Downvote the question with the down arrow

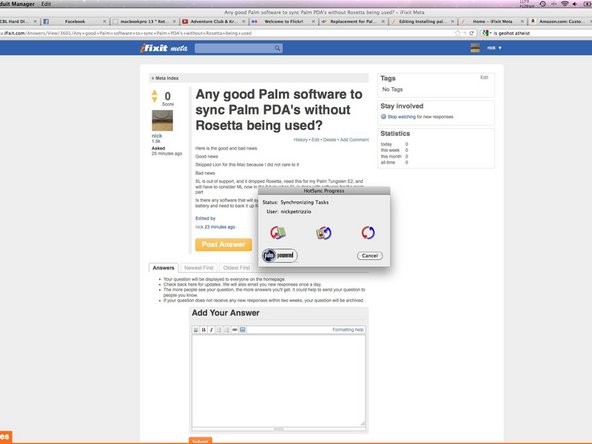point(154,99)
